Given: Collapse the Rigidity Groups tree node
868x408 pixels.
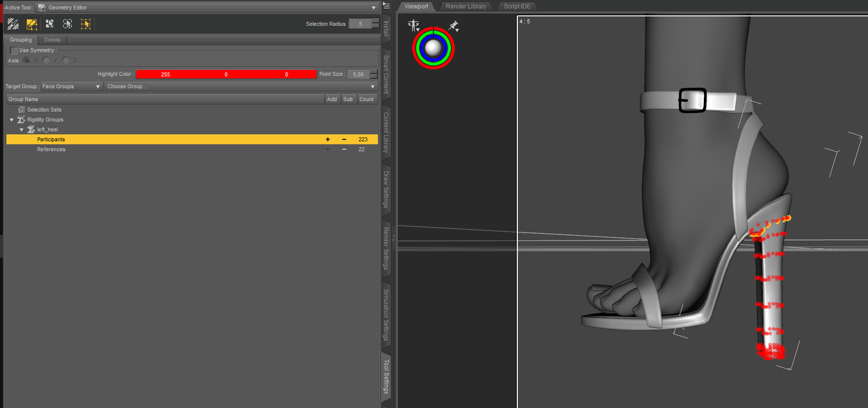Looking at the screenshot, I should [x=12, y=120].
